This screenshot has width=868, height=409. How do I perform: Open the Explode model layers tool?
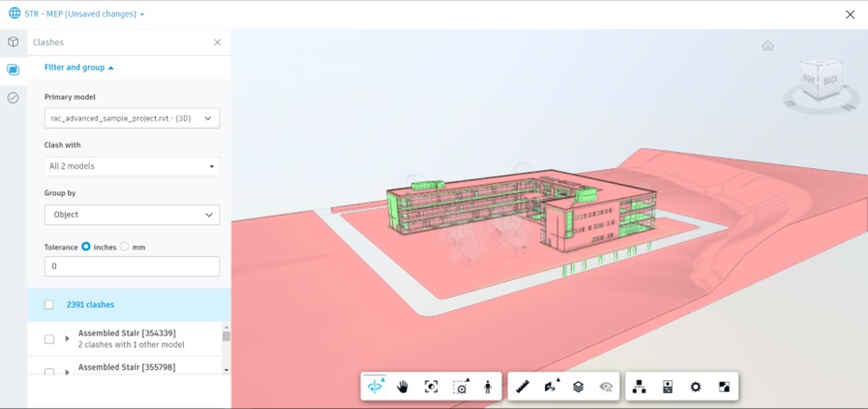point(579,387)
